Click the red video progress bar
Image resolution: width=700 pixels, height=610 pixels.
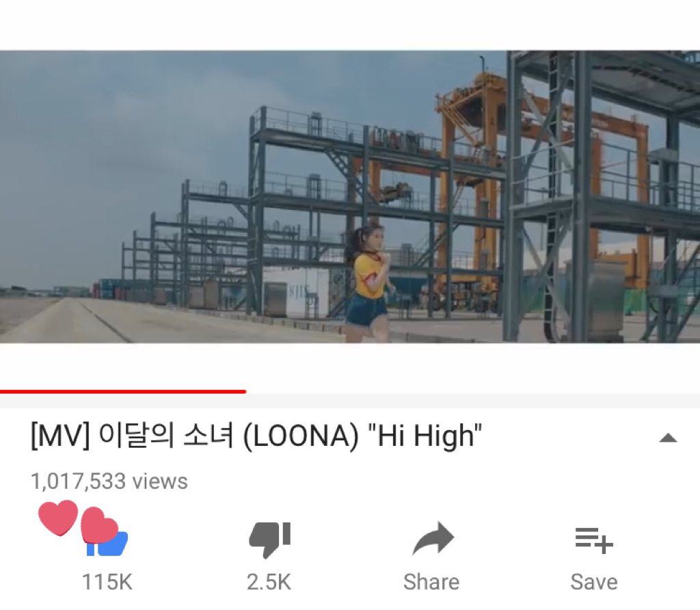click(x=123, y=392)
